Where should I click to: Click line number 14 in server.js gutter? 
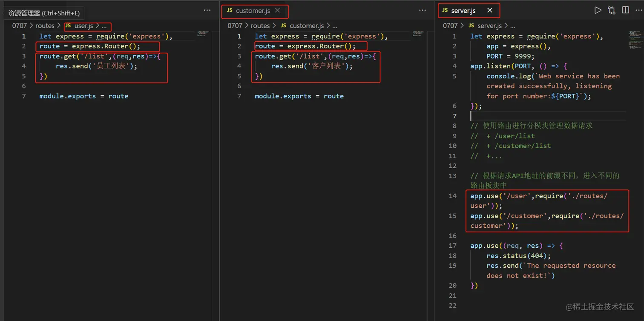452,196
